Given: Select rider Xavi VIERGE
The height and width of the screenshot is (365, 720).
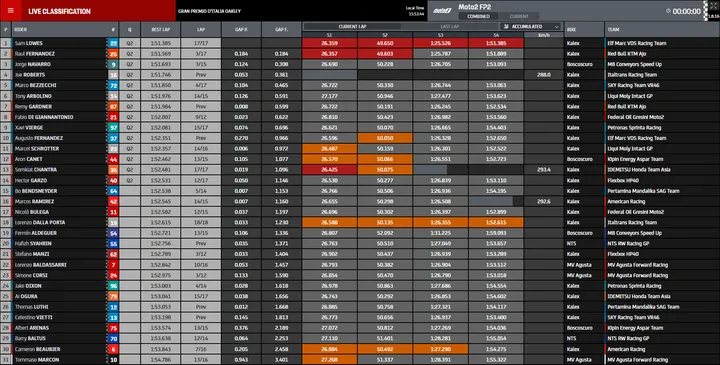Looking at the screenshot, I should coord(29,128).
